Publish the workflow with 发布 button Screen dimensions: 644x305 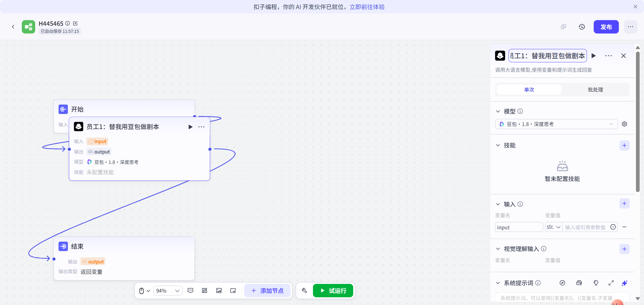coord(606,27)
